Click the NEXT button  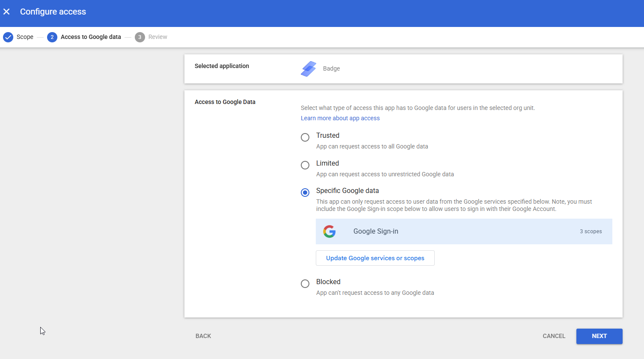(599, 336)
